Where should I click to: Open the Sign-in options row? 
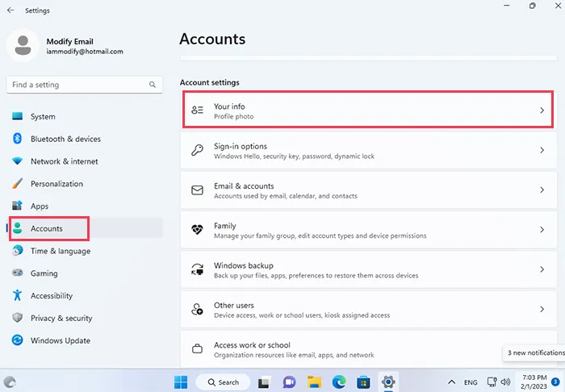click(369, 150)
